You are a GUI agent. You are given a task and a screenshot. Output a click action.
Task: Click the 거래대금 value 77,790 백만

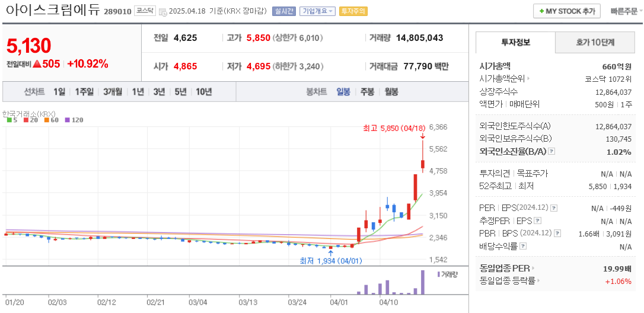tap(426, 66)
